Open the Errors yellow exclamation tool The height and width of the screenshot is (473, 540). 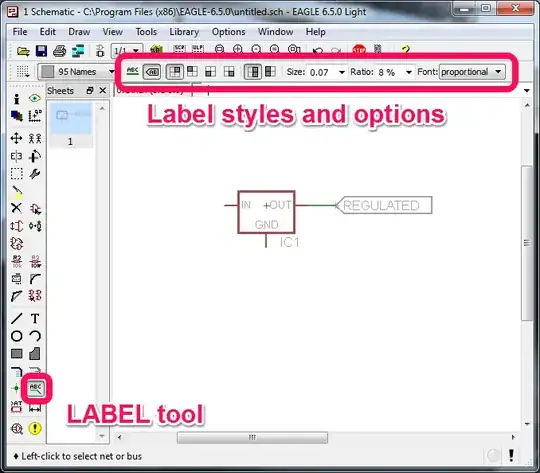pos(35,429)
